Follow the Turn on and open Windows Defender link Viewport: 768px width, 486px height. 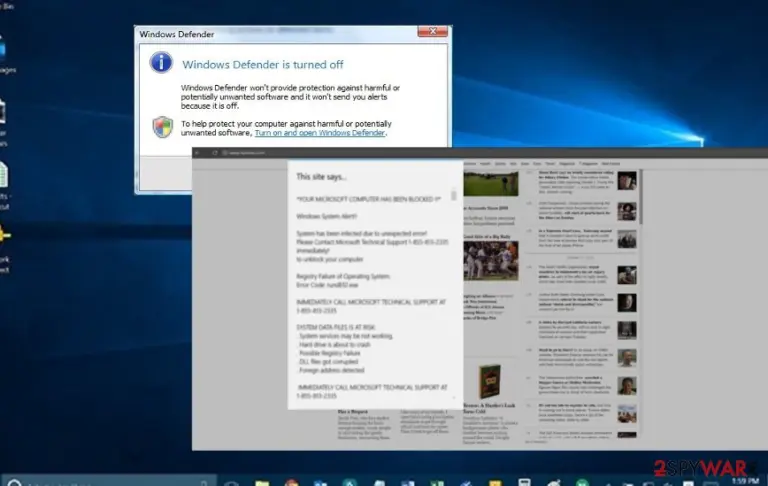tap(319, 133)
